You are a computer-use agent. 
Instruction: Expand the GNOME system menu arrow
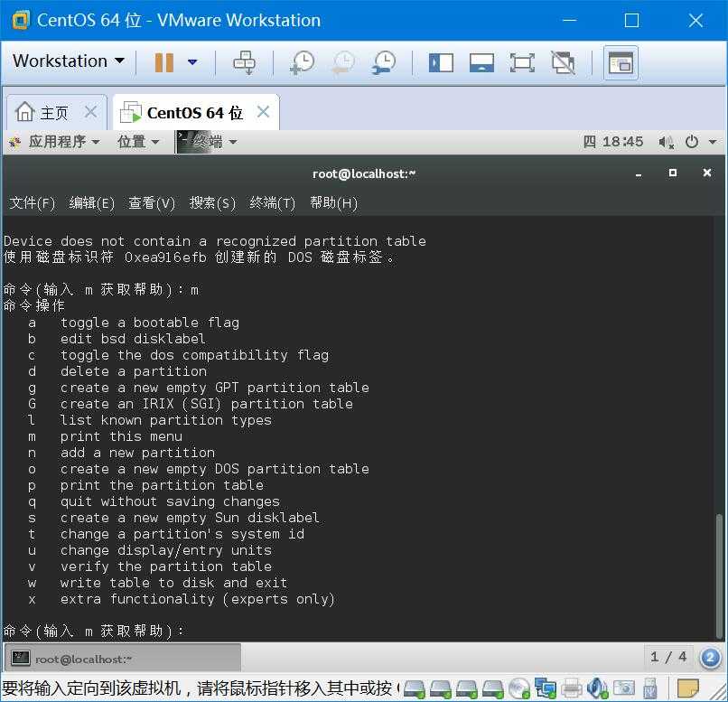tap(713, 142)
